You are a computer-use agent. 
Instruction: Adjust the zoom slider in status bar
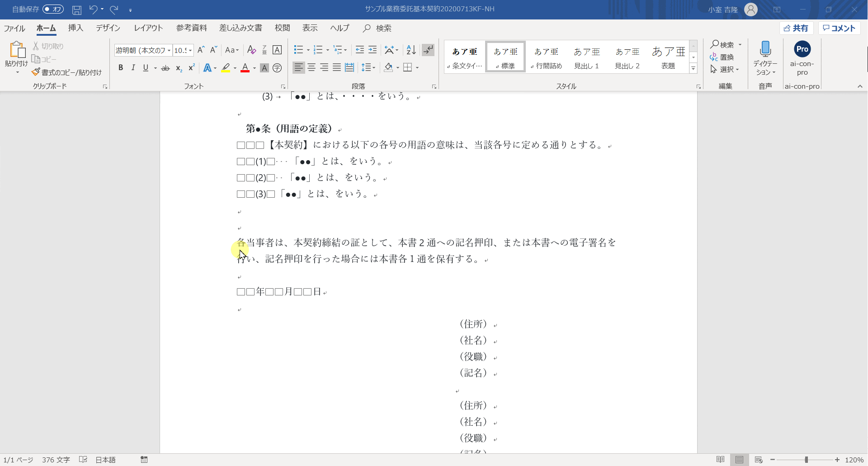pyautogui.click(x=806, y=460)
